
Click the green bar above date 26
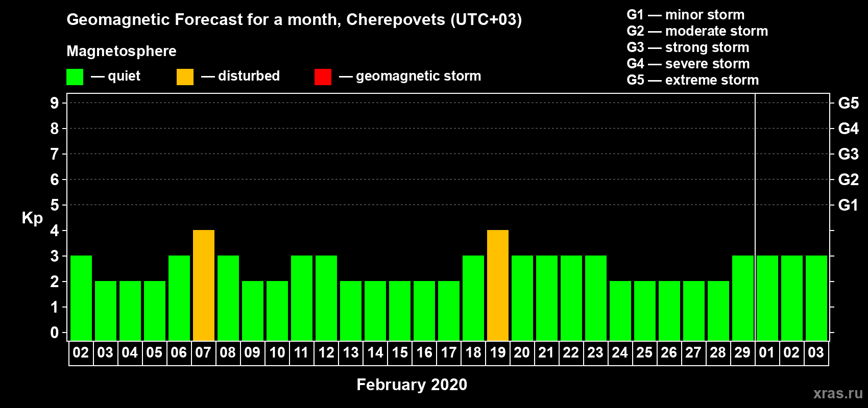click(x=669, y=311)
